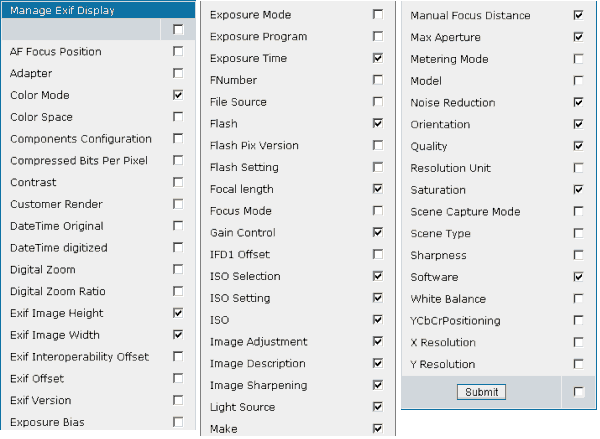600x439 pixels.
Task: Untick the Focal length checkbox
Action: (x=378, y=189)
